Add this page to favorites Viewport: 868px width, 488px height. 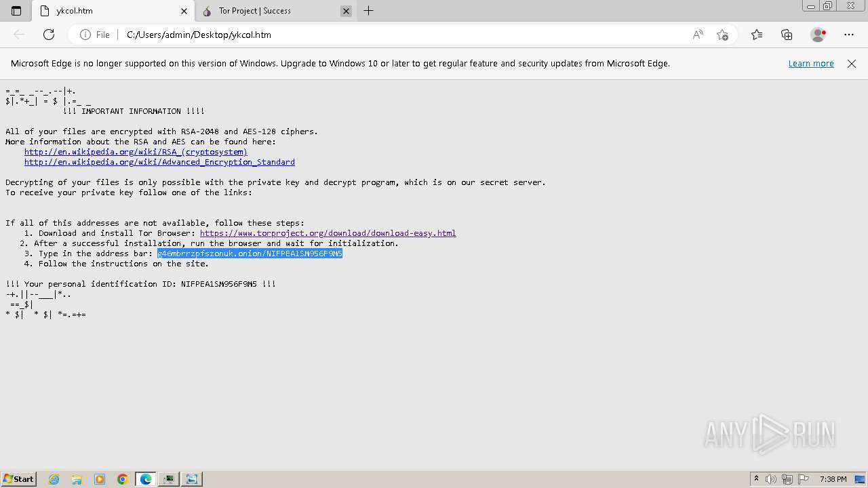pos(722,35)
